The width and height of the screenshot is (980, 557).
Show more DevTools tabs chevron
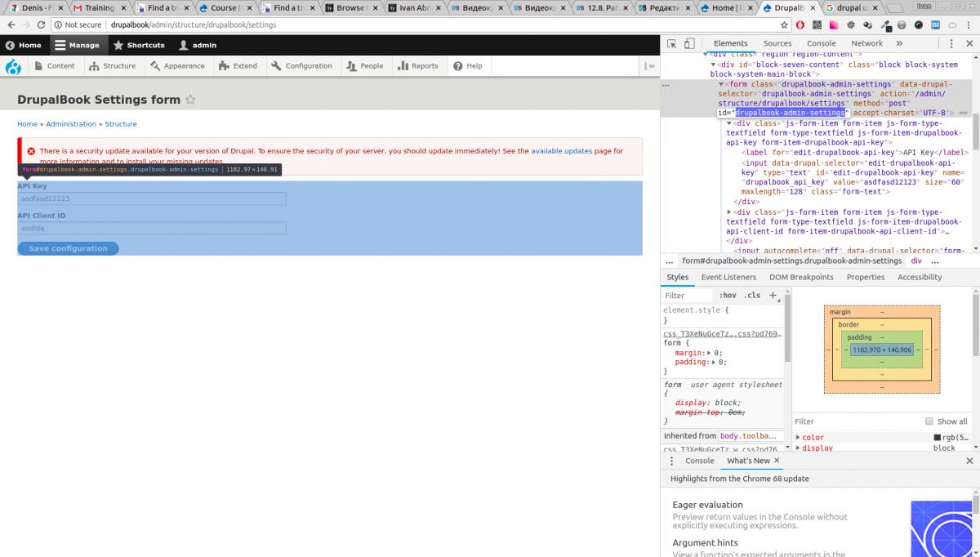[899, 43]
